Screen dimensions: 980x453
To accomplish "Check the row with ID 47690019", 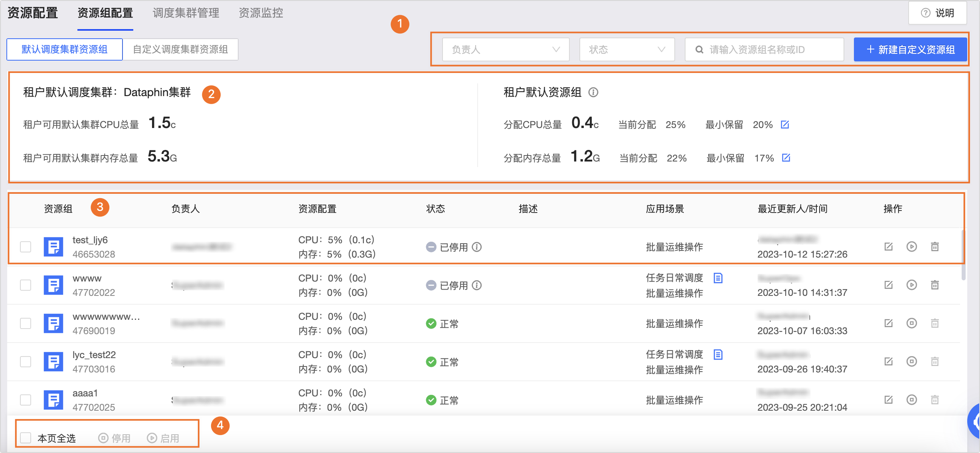I will pos(26,323).
